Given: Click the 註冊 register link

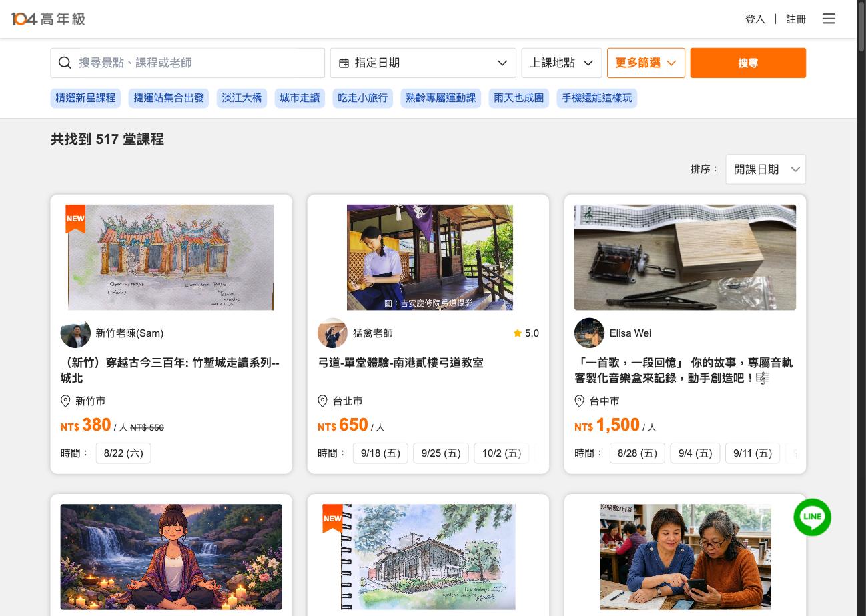Looking at the screenshot, I should pos(796,19).
